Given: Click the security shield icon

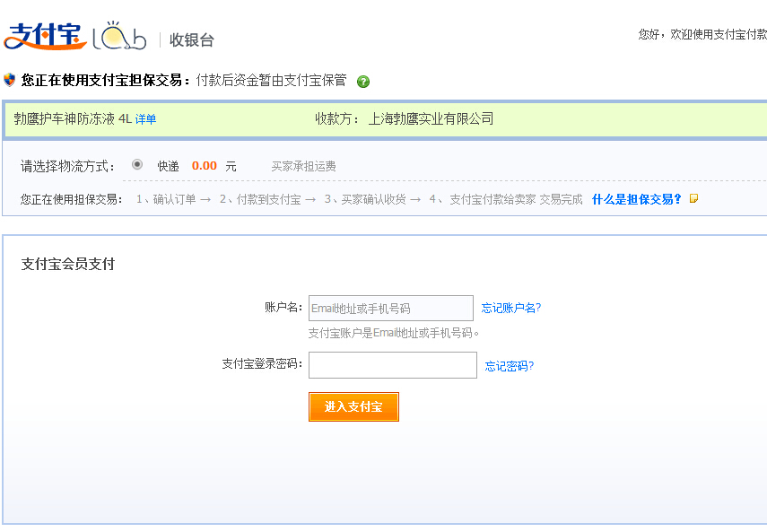Looking at the screenshot, I should point(9,80).
